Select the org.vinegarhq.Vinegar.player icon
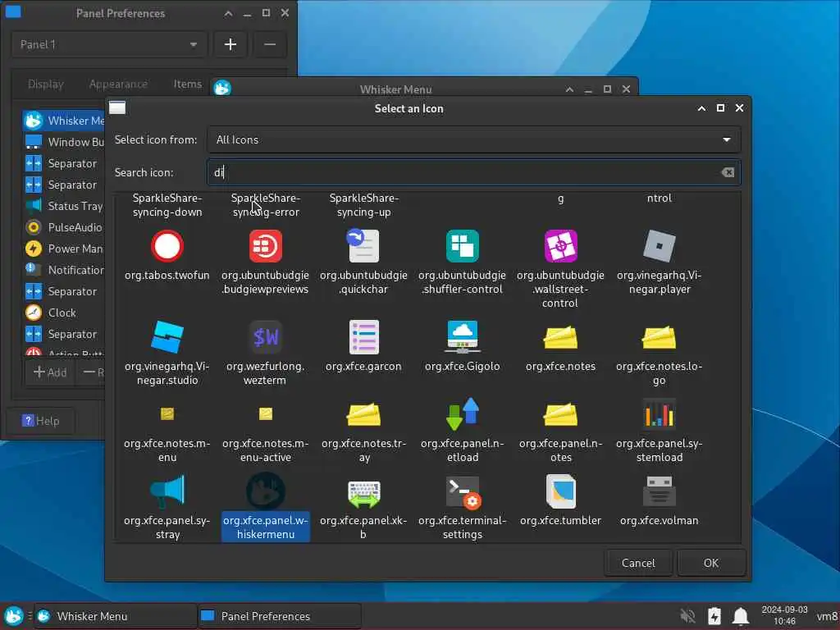 pyautogui.click(x=659, y=246)
